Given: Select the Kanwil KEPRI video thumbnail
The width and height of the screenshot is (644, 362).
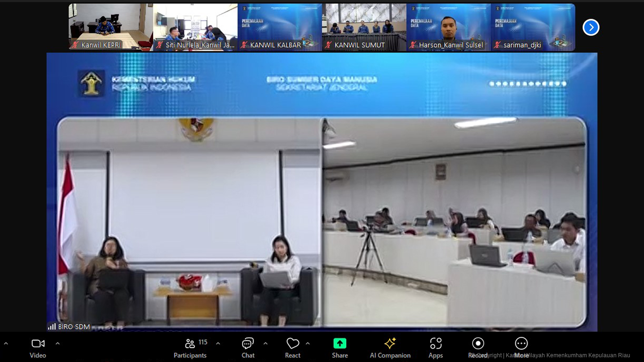Looking at the screenshot, I should 110,27.
